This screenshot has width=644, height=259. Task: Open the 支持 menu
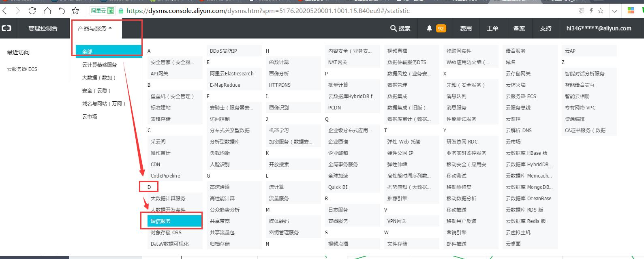click(x=546, y=28)
